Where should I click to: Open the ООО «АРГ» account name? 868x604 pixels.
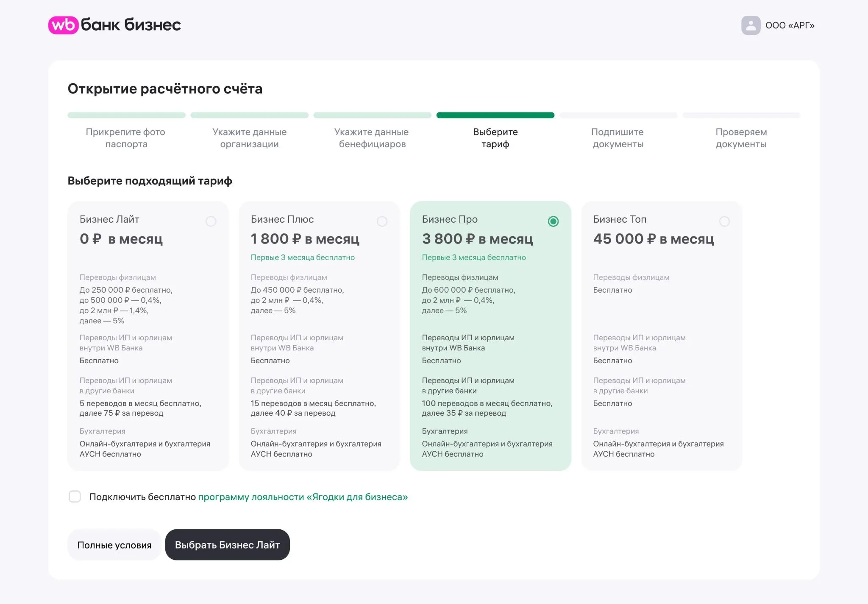790,25
